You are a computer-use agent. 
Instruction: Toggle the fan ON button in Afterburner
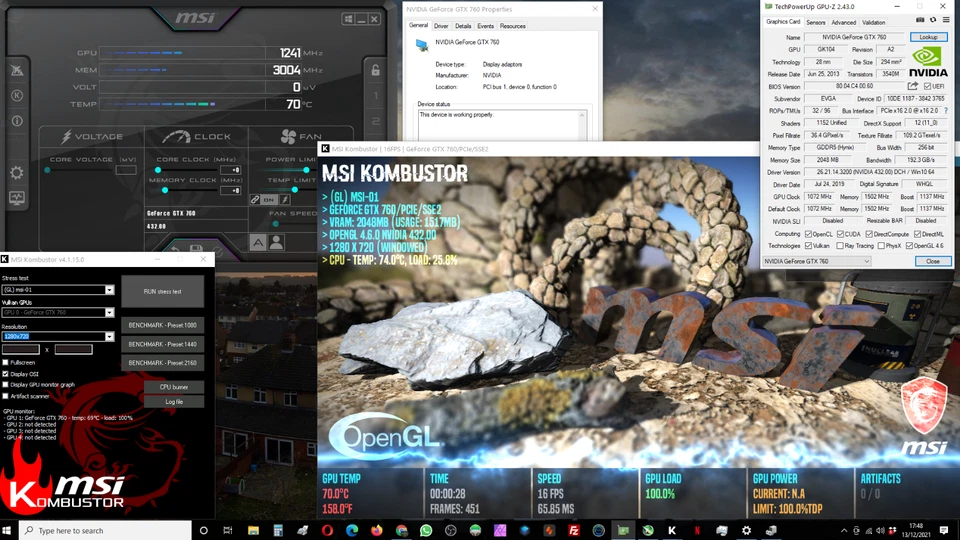pyautogui.click(x=269, y=200)
